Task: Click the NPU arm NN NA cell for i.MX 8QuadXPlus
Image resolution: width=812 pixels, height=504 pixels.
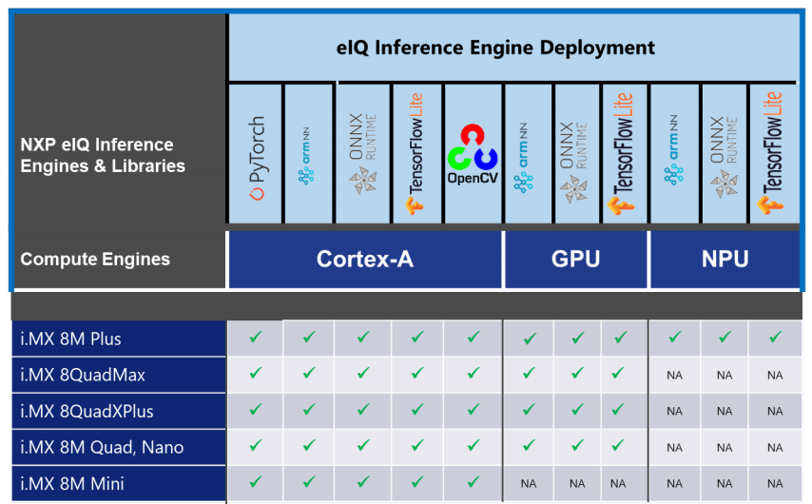Action: [674, 411]
